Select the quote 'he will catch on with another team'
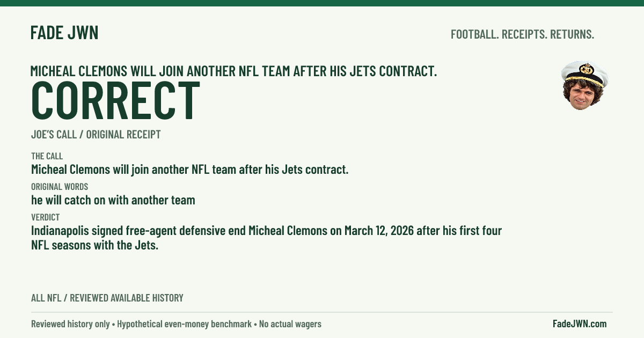 (x=113, y=200)
